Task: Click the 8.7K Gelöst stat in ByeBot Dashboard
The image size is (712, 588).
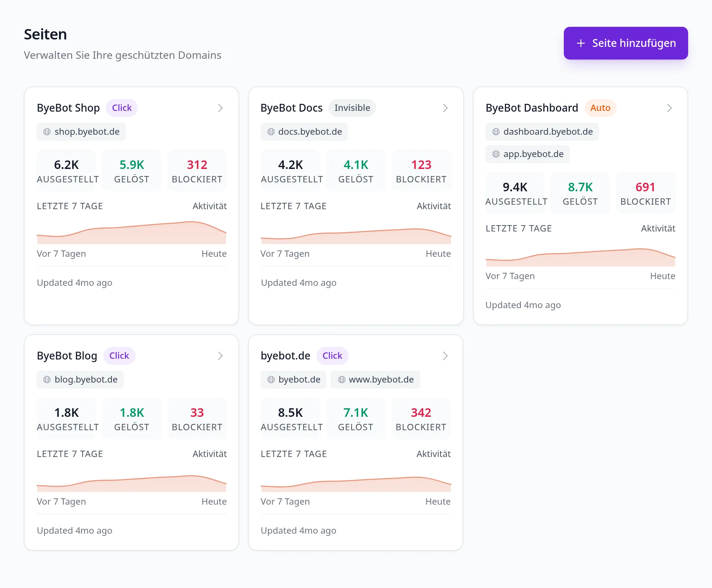Action: coord(580,193)
